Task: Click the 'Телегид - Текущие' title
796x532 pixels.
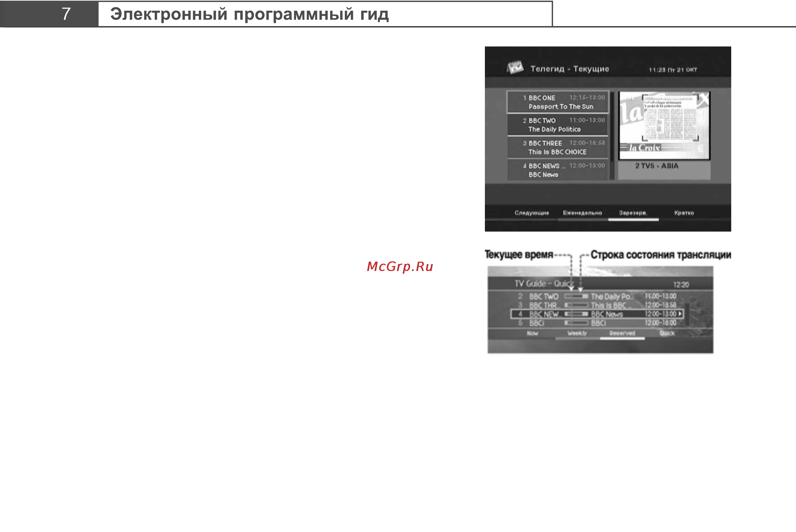Action: tap(570, 69)
